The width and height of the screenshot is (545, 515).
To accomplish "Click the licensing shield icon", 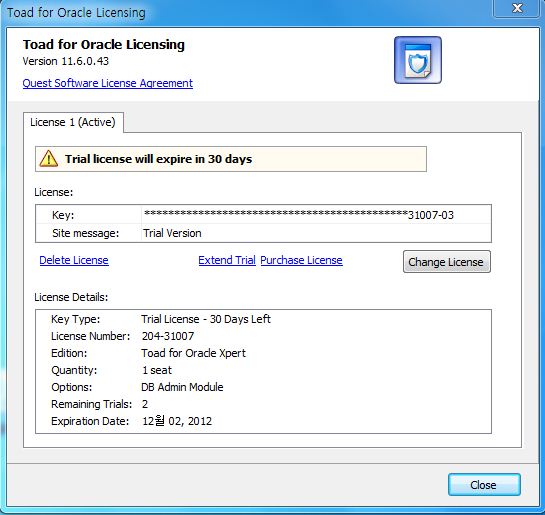I will tap(418, 60).
